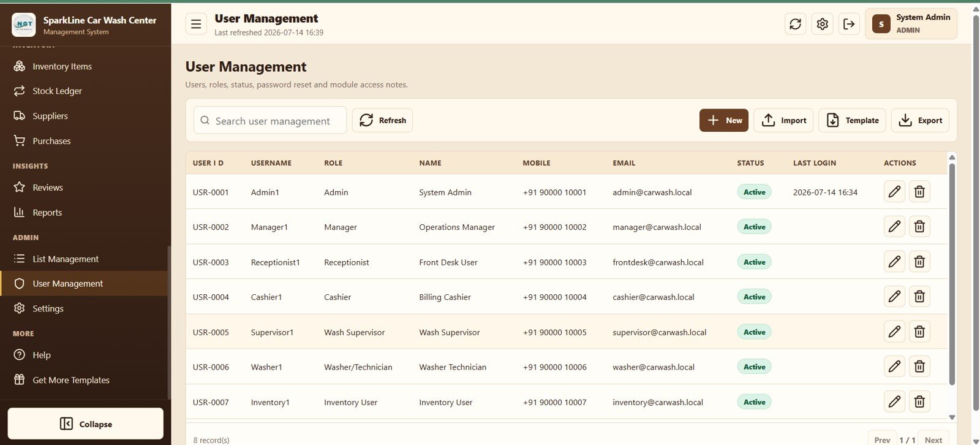Go to Prev page
The width and height of the screenshot is (980, 445).
[882, 439]
